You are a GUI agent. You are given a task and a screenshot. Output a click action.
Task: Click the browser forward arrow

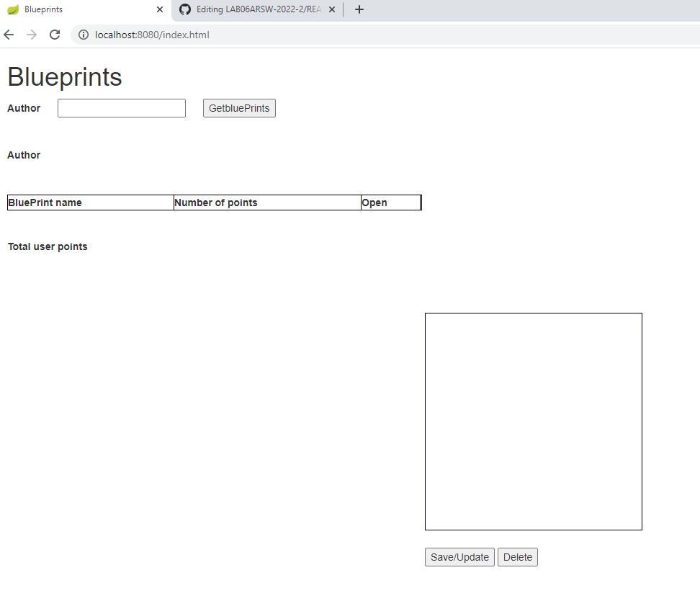point(32,35)
